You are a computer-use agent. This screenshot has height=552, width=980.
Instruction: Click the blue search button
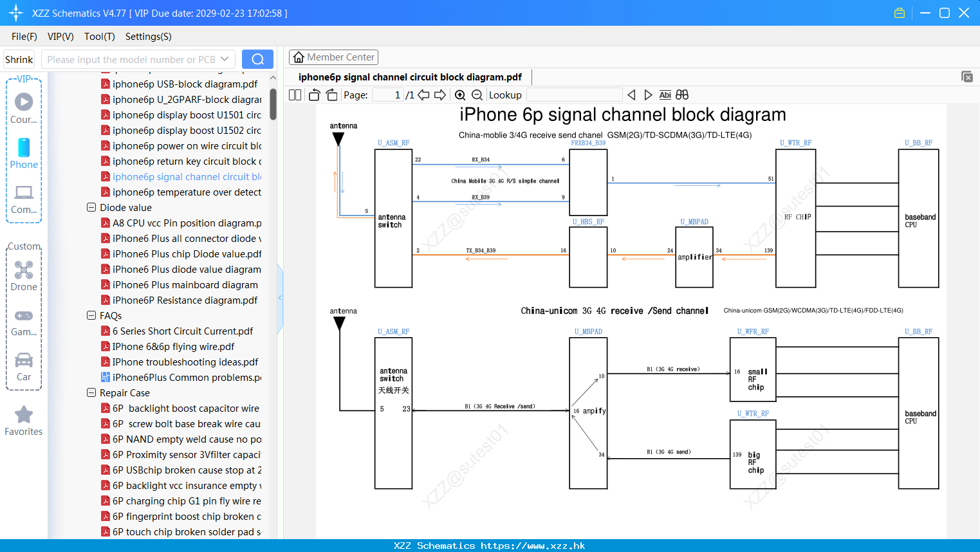tap(257, 59)
